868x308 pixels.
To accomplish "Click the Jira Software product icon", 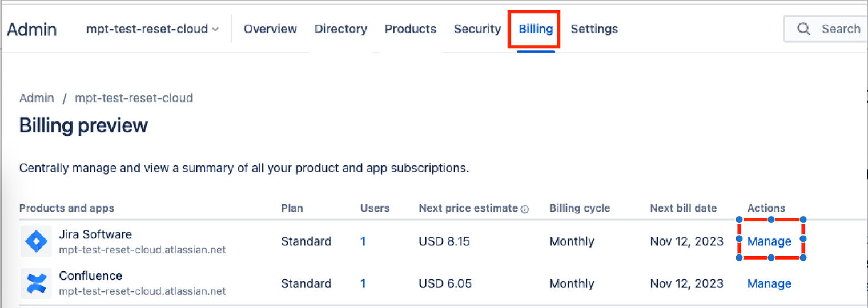I will click(36, 241).
